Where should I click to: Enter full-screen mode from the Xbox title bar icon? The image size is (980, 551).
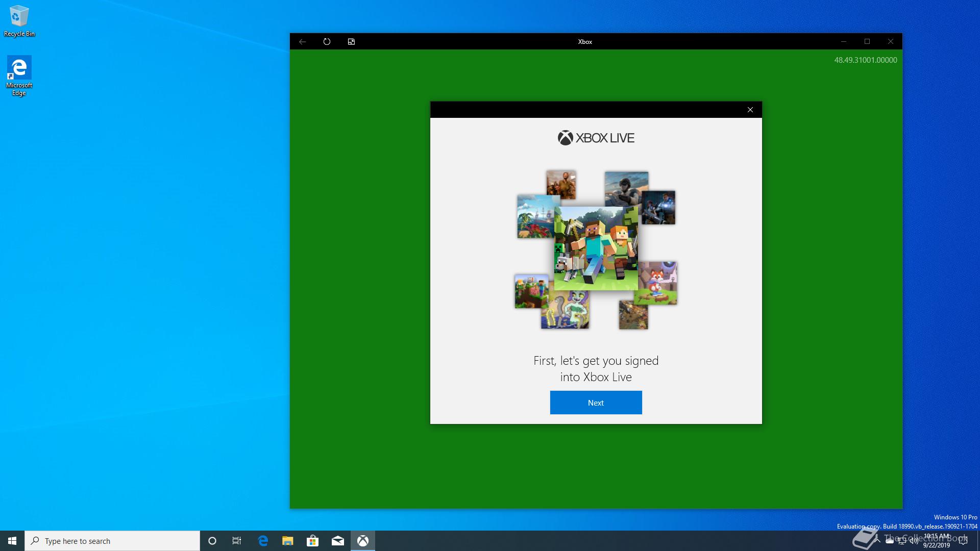(351, 42)
